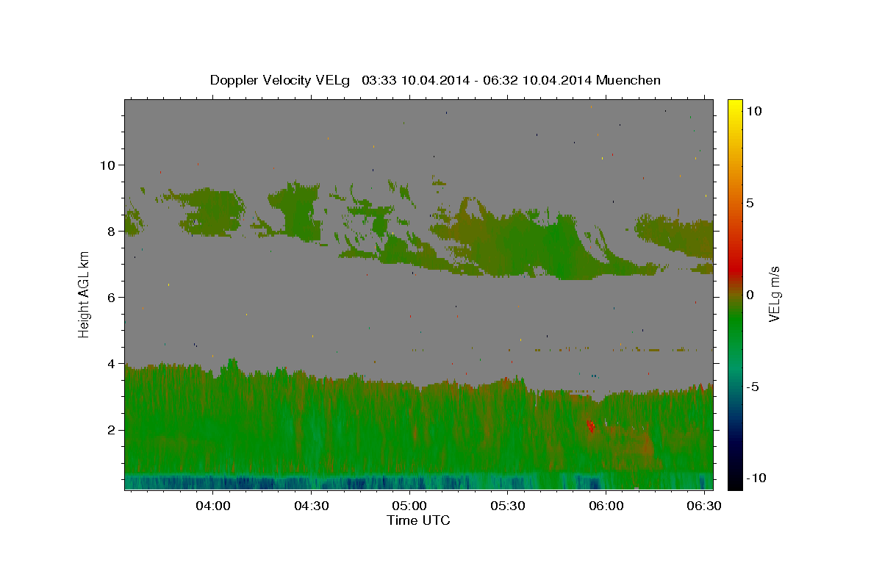Click the 05:30 time tick label

[x=508, y=506]
